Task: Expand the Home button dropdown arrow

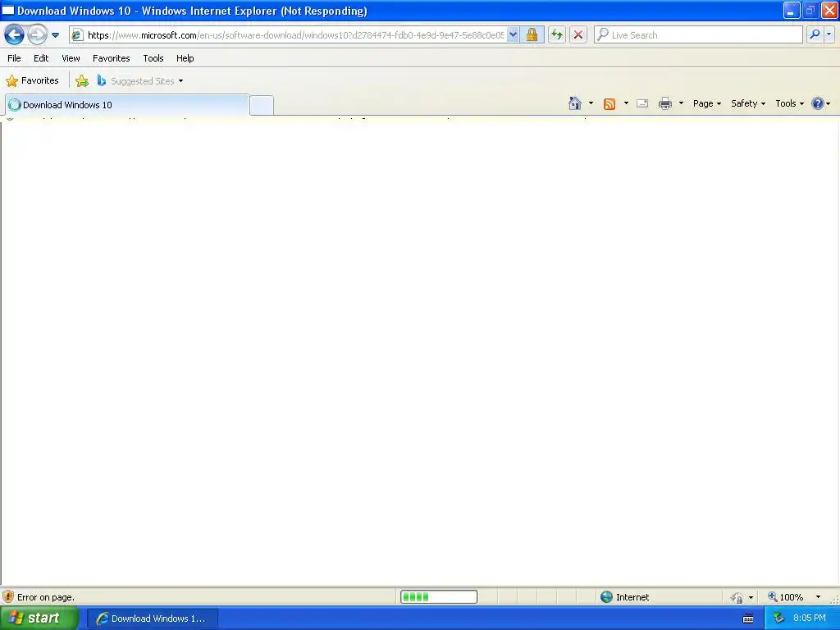Action: coord(591,103)
